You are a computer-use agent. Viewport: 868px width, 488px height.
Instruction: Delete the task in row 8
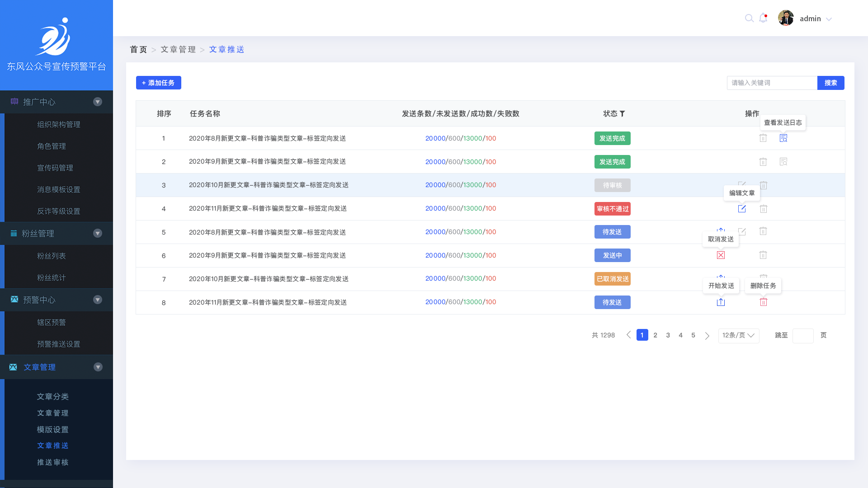pyautogui.click(x=763, y=302)
